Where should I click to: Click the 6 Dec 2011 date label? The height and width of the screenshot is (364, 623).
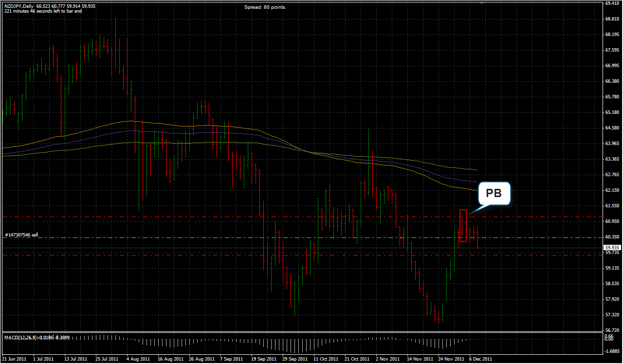click(x=480, y=359)
